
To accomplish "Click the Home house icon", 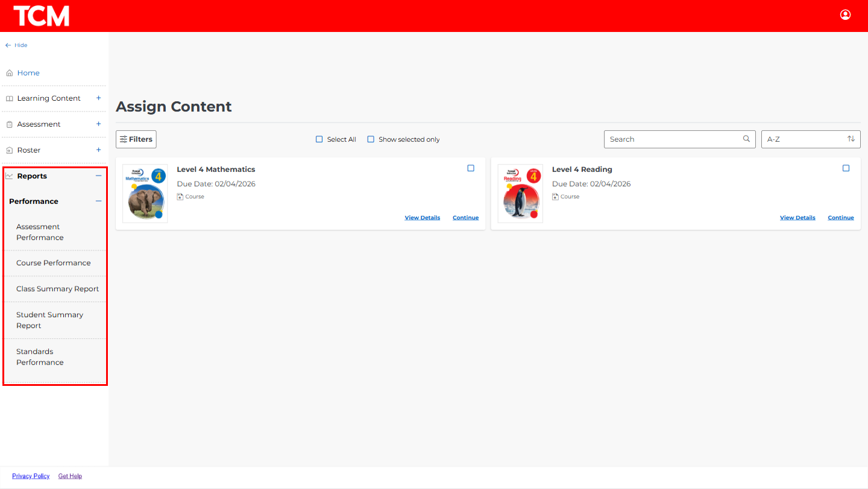I will (9, 73).
